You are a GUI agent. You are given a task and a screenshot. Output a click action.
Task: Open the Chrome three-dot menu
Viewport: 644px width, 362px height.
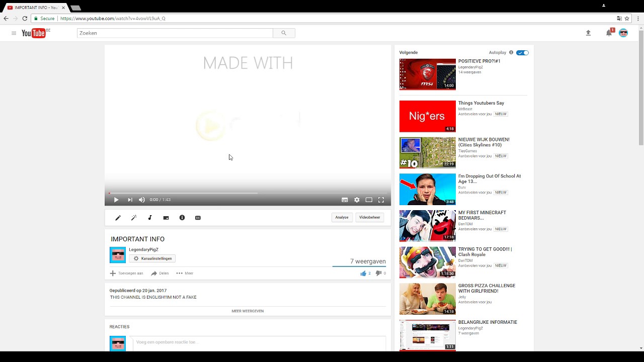638,19
